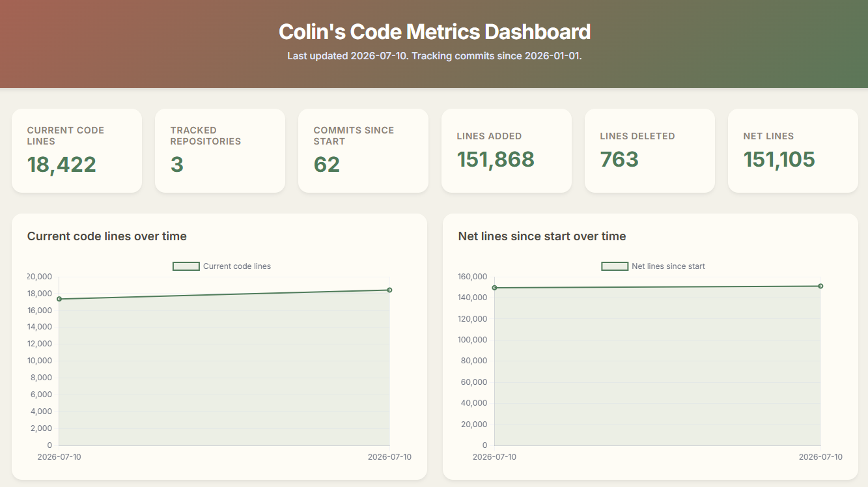The image size is (868, 487).
Task: Click the last data point on Current code lines chart
Action: pos(389,290)
